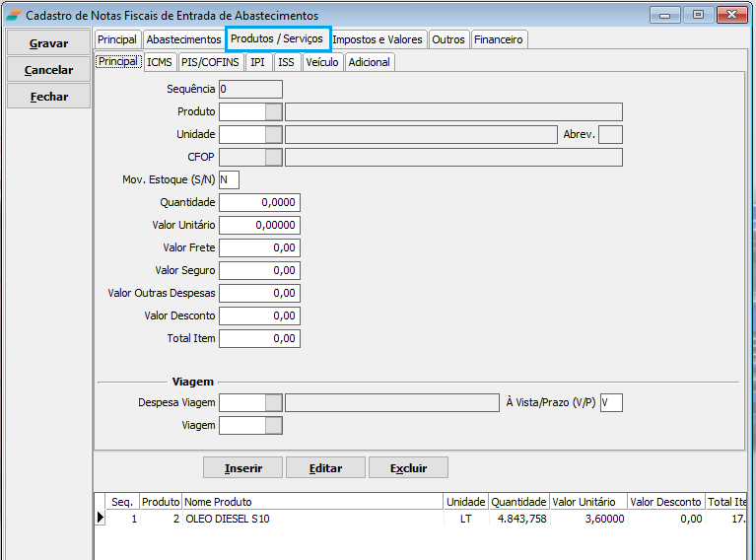
Task: Click the row indicator arrow in grid
Action: (x=100, y=518)
